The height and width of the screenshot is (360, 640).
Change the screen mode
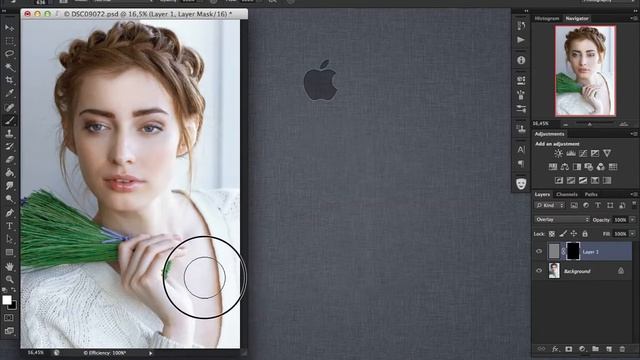9,331
